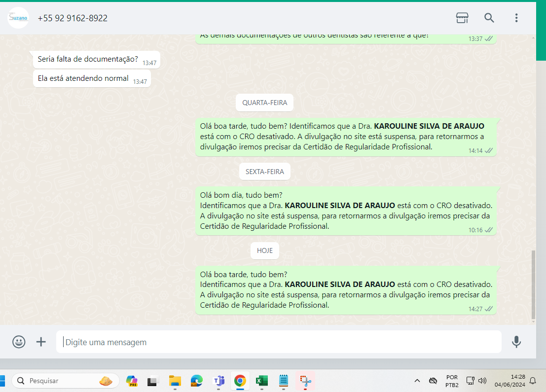Open the business catalog storefront icon

click(462, 18)
